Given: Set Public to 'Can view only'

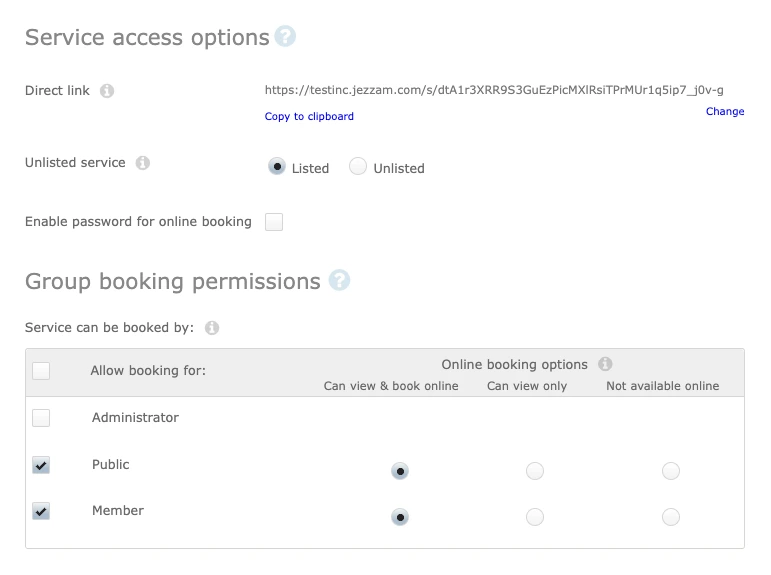Looking at the screenshot, I should click(x=535, y=471).
